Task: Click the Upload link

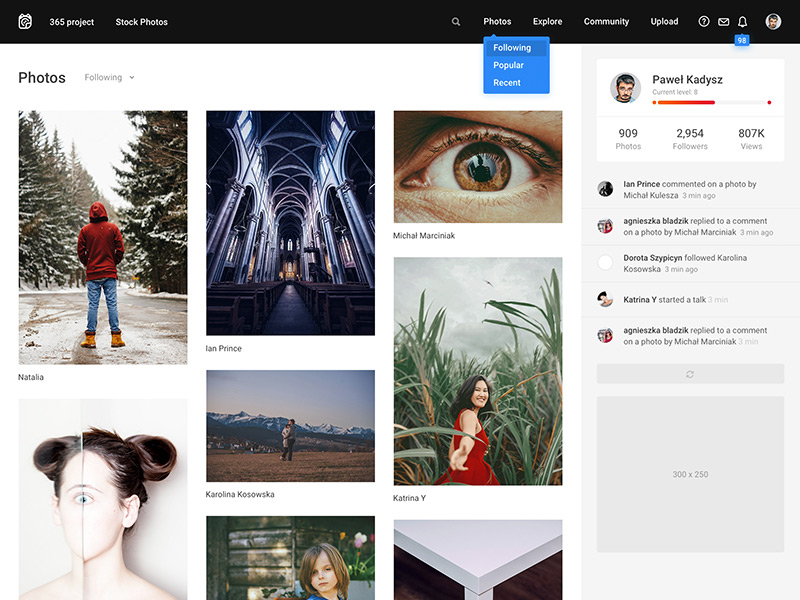Action: coord(664,21)
